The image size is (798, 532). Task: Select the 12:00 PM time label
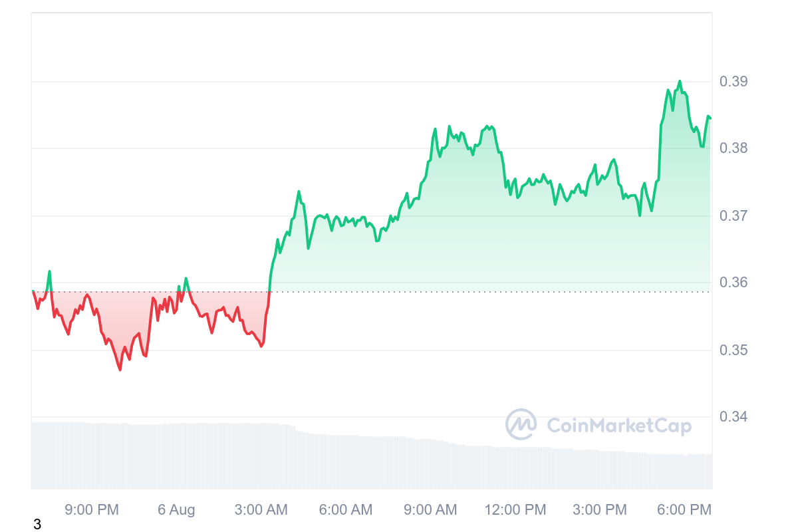tap(515, 510)
